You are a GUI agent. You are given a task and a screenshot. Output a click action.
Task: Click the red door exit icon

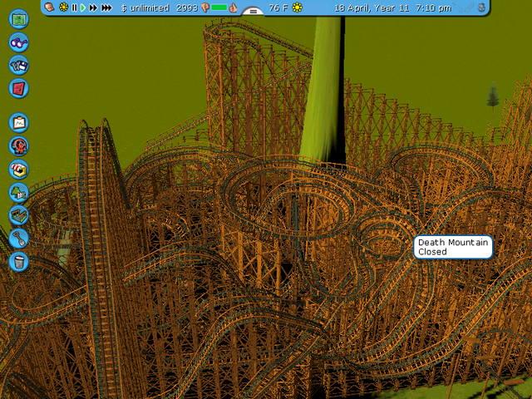[x=18, y=88]
